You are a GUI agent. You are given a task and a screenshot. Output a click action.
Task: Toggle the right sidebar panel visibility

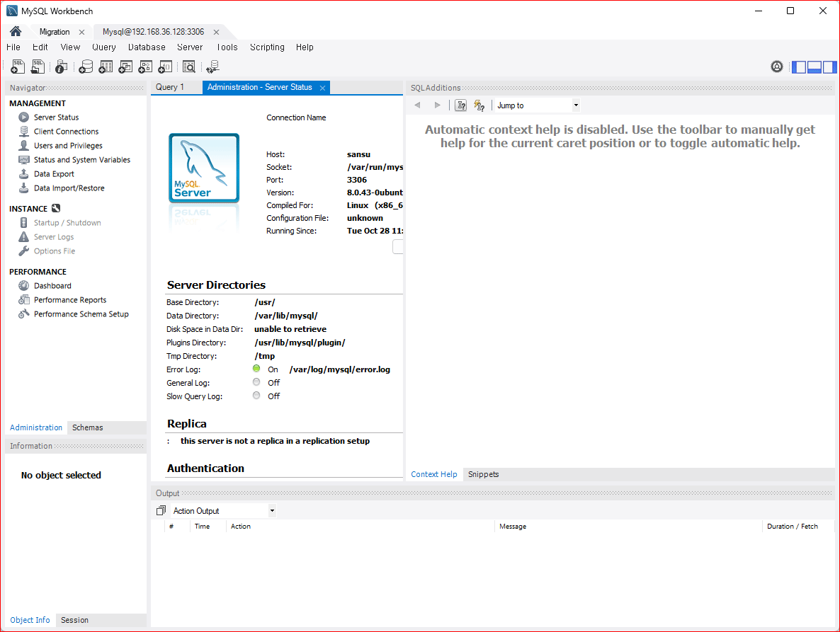coord(830,67)
